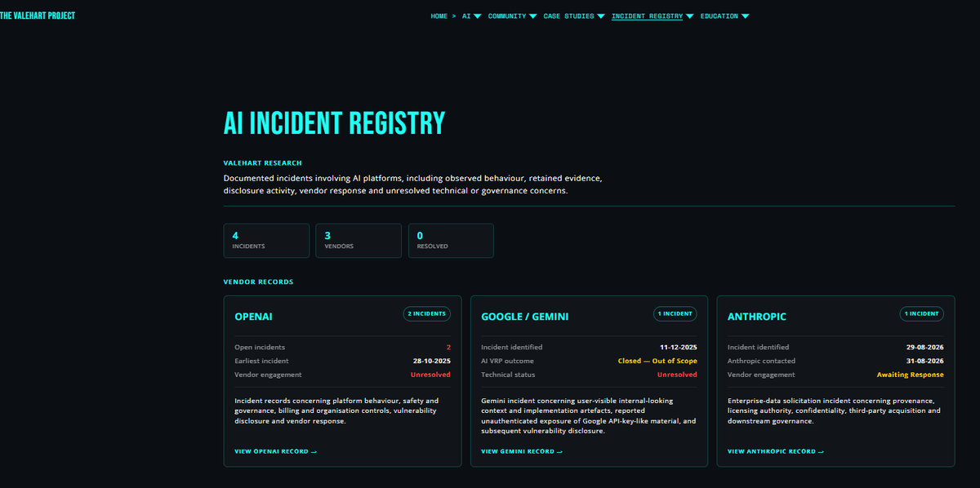
Task: Click the 1 Incident badge on Google / Gemini card
Action: [675, 313]
